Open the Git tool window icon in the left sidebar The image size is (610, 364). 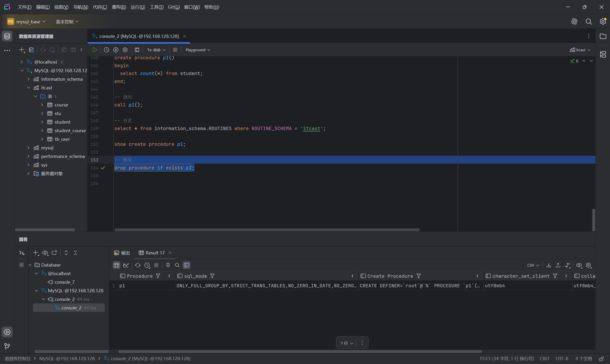[x=7, y=346]
